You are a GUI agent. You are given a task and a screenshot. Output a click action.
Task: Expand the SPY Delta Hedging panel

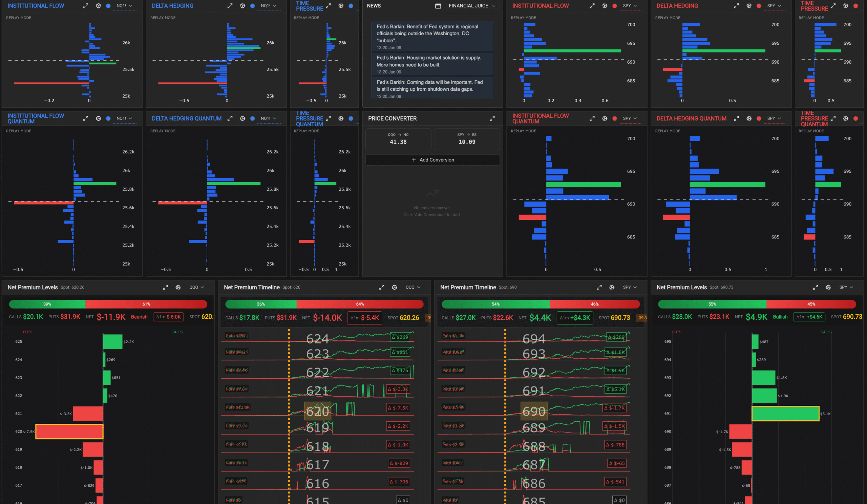(736, 6)
